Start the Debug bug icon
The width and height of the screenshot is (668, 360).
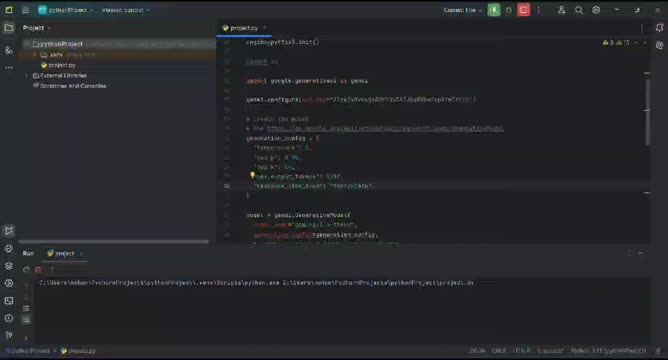pyautogui.click(x=509, y=10)
